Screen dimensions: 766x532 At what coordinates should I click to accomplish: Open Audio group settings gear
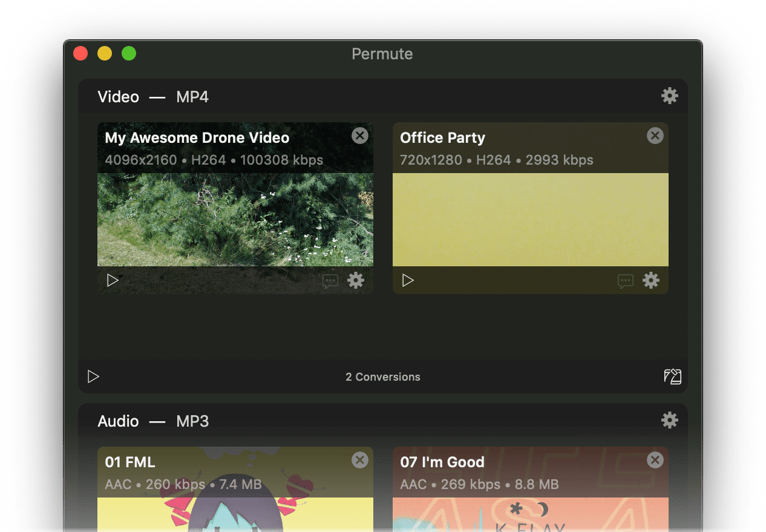[x=669, y=420]
